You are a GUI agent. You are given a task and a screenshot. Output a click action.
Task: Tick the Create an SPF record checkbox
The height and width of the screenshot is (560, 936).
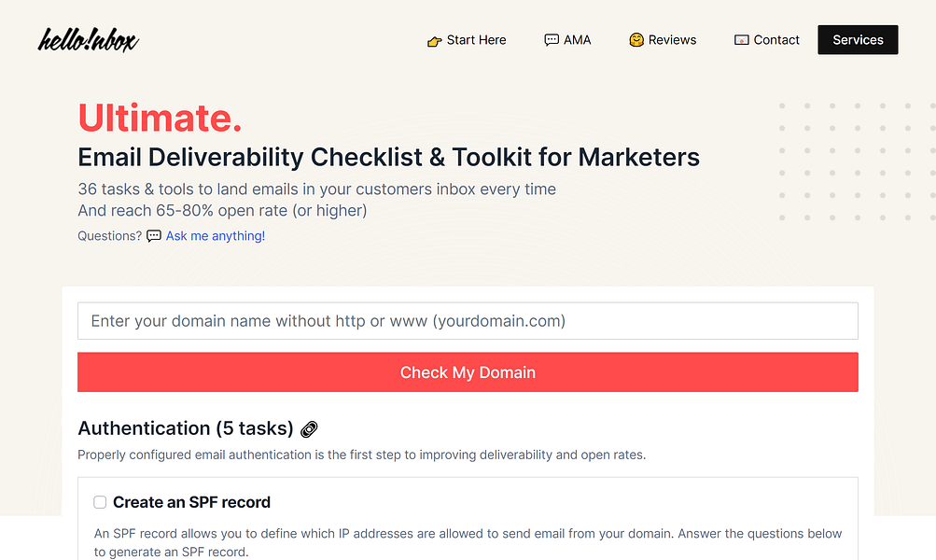100,502
